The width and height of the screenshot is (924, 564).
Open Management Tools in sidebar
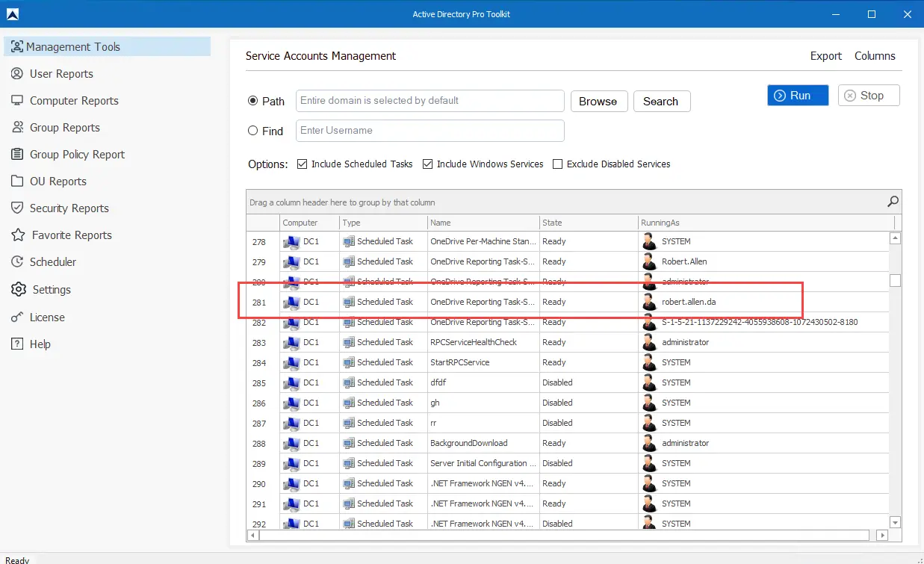[x=108, y=46]
